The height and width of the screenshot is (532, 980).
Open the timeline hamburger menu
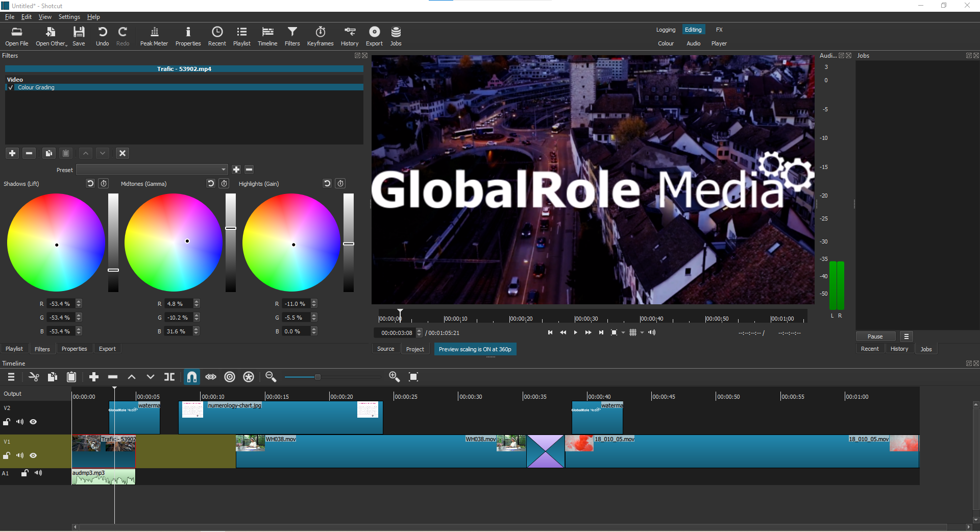pyautogui.click(x=10, y=377)
